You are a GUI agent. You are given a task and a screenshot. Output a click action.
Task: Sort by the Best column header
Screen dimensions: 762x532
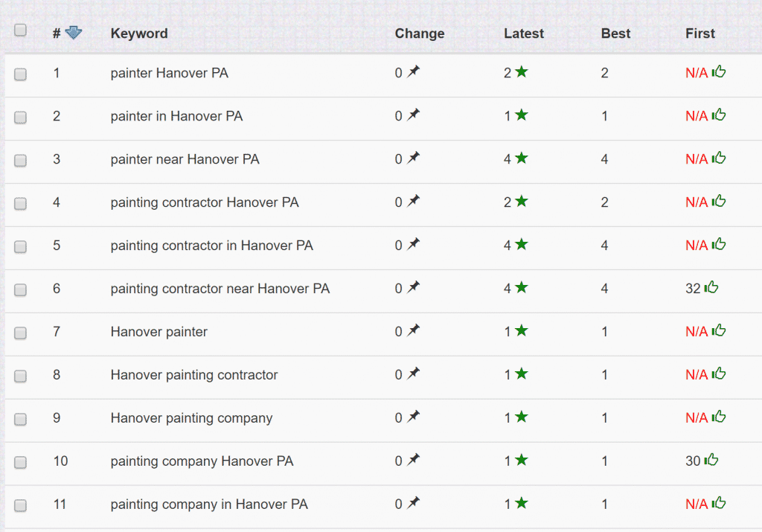[615, 33]
